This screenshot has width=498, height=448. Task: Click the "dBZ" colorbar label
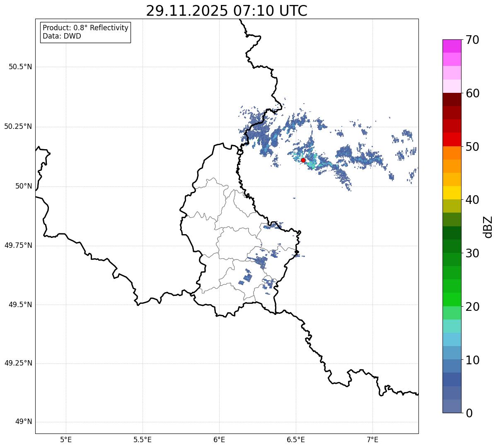click(x=488, y=227)
